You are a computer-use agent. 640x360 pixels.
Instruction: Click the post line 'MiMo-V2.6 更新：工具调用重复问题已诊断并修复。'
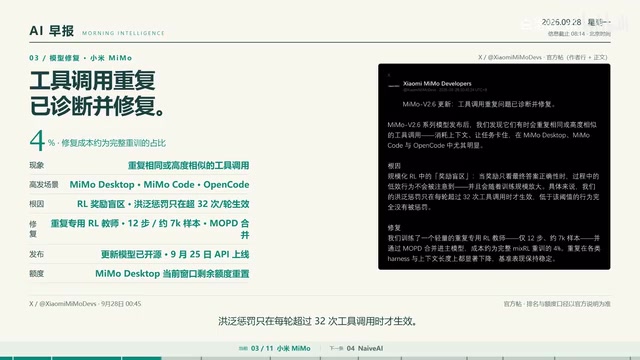(x=480, y=104)
